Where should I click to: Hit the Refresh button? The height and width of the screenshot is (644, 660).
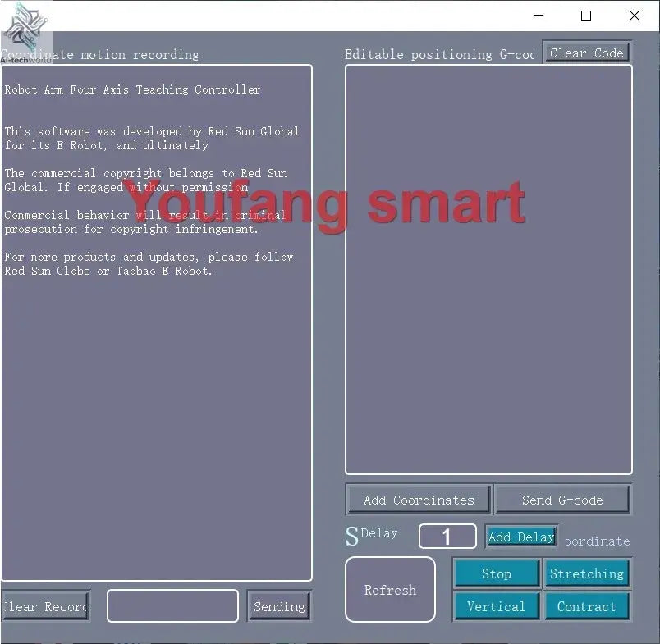390,590
